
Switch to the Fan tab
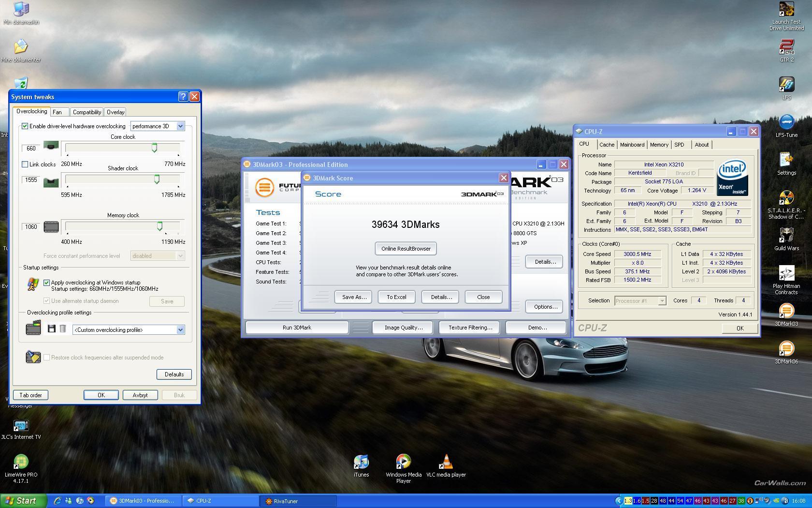(x=58, y=112)
